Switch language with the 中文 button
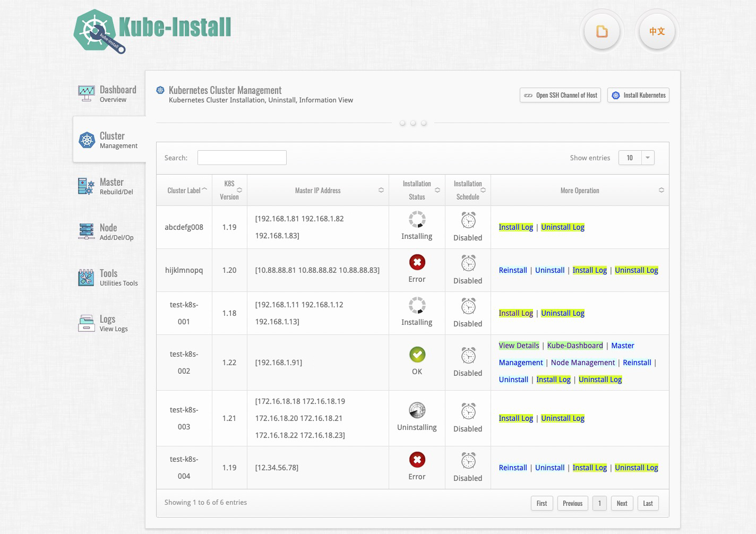756x534 pixels. click(x=657, y=31)
